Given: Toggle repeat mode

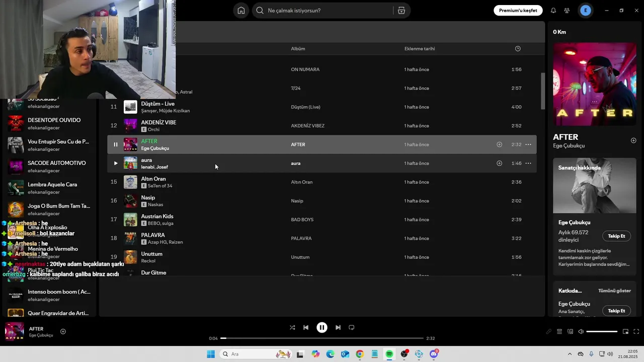Looking at the screenshot, I should tap(352, 327).
